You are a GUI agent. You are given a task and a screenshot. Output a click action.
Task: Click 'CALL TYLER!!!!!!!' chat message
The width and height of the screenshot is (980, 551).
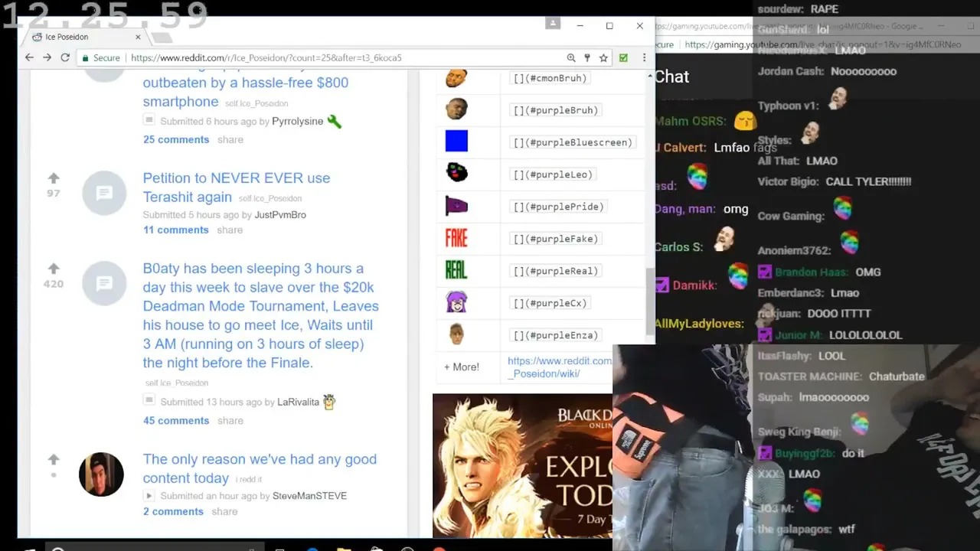(x=868, y=181)
